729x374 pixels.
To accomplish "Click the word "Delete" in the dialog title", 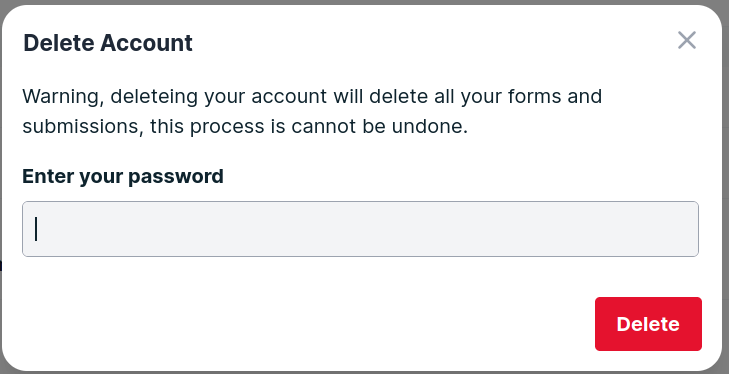I will pos(59,43).
